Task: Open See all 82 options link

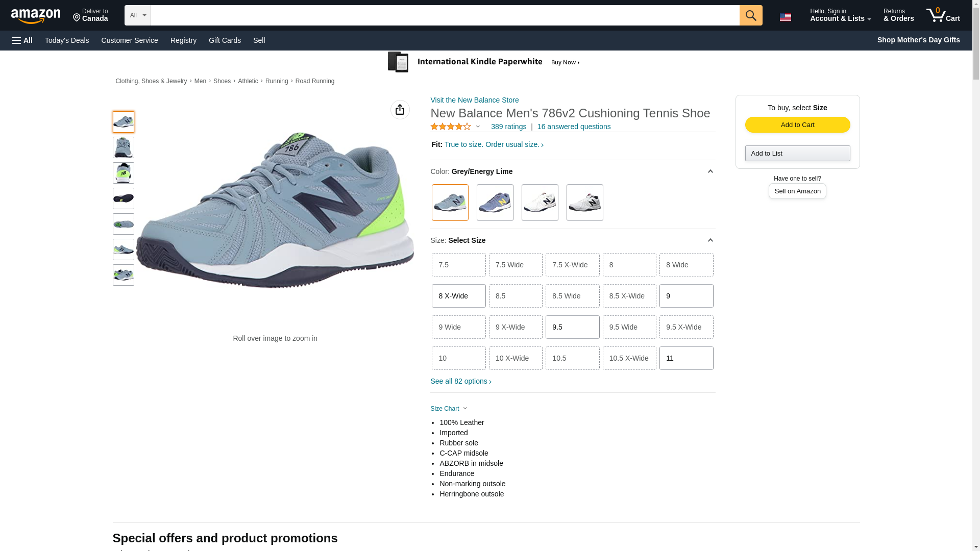Action: [460, 381]
